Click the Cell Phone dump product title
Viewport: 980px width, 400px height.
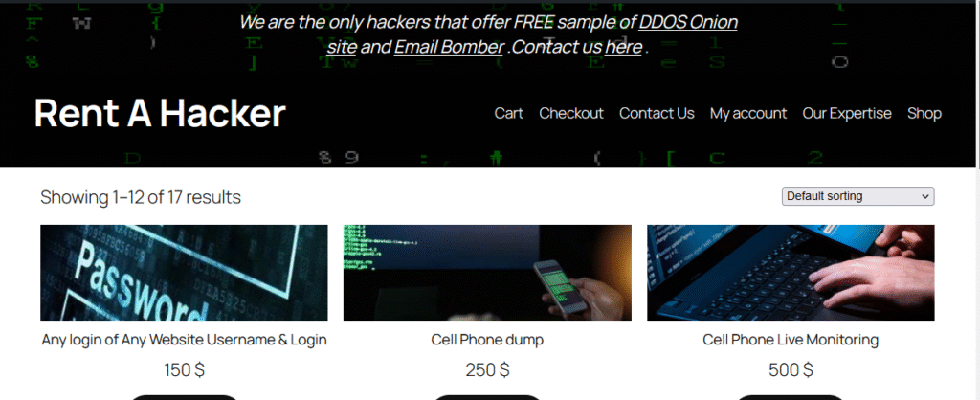pos(487,340)
